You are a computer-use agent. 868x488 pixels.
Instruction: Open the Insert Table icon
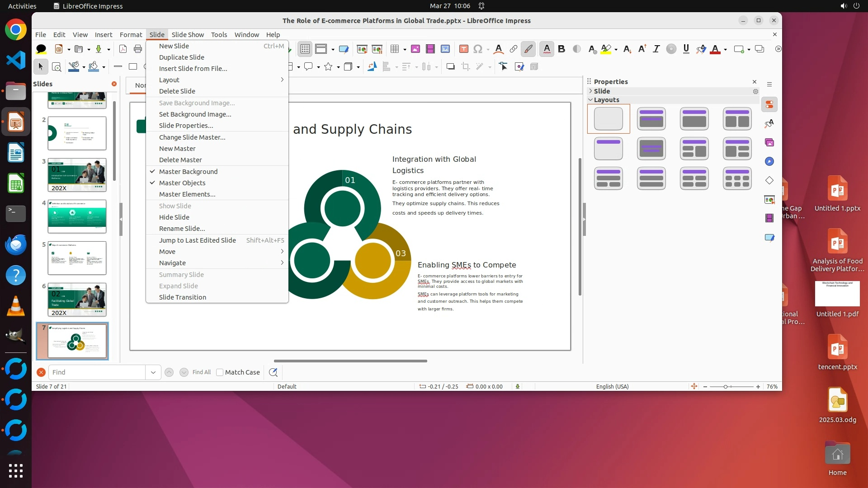point(395,49)
